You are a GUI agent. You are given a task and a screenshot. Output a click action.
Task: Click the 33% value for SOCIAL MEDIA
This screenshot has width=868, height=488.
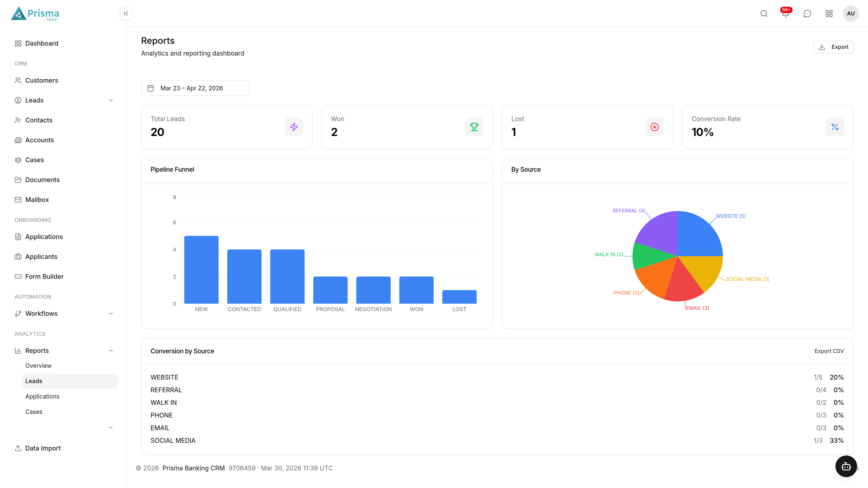pos(836,441)
